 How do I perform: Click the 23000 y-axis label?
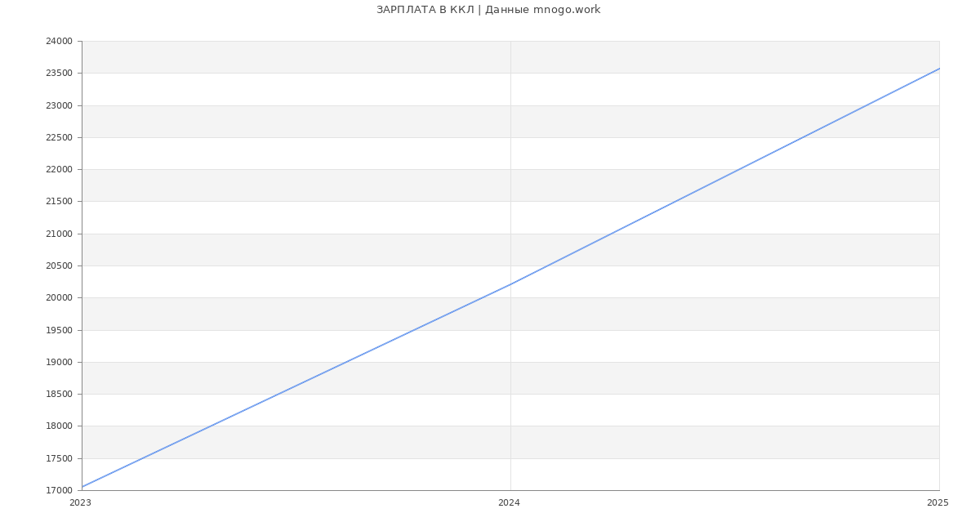pyautogui.click(x=59, y=105)
